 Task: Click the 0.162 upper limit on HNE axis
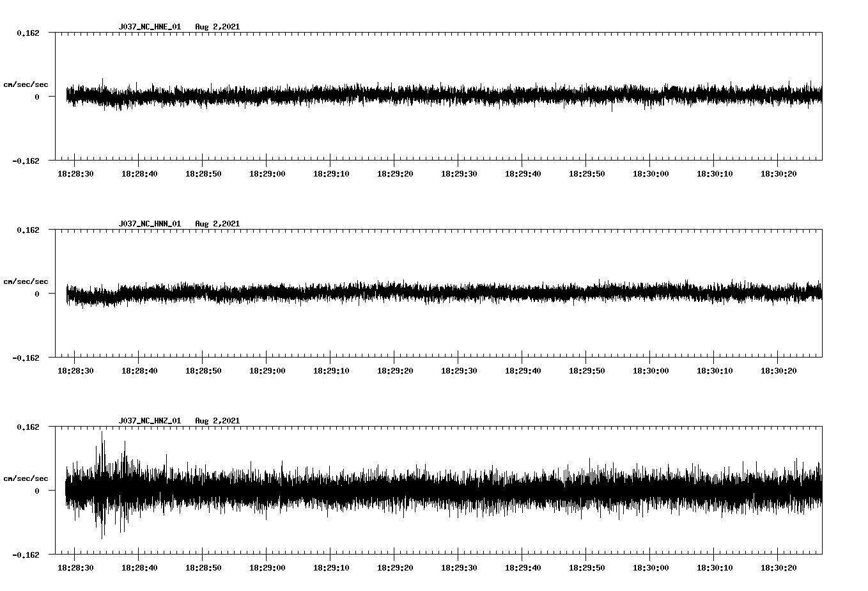pyautogui.click(x=27, y=33)
